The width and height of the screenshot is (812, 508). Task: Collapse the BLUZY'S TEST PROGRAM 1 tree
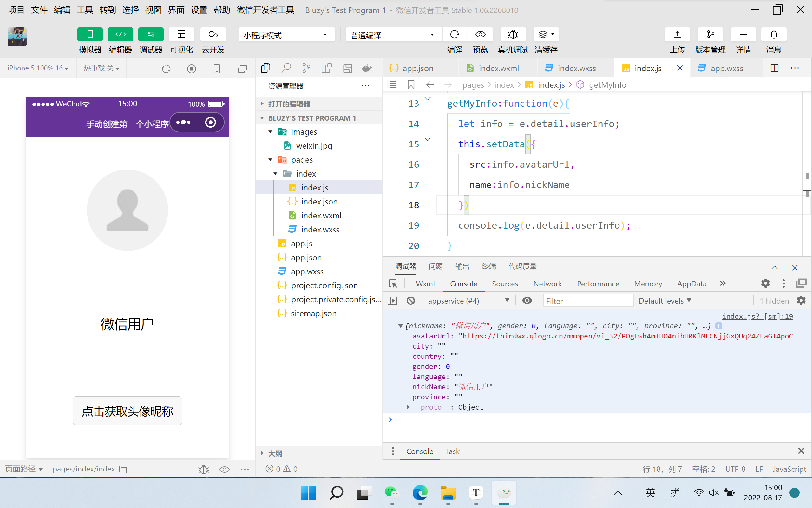coord(318,118)
